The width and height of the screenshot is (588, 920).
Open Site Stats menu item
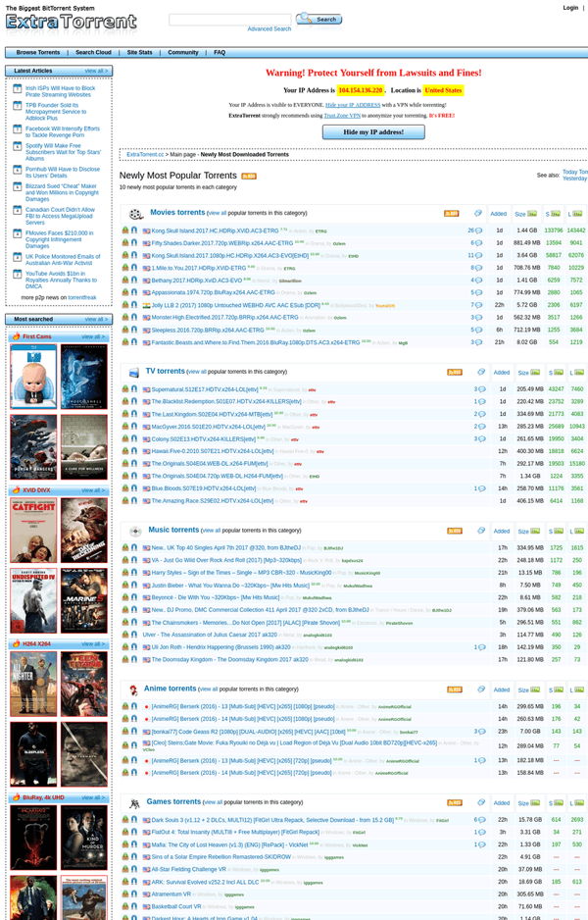[139, 52]
